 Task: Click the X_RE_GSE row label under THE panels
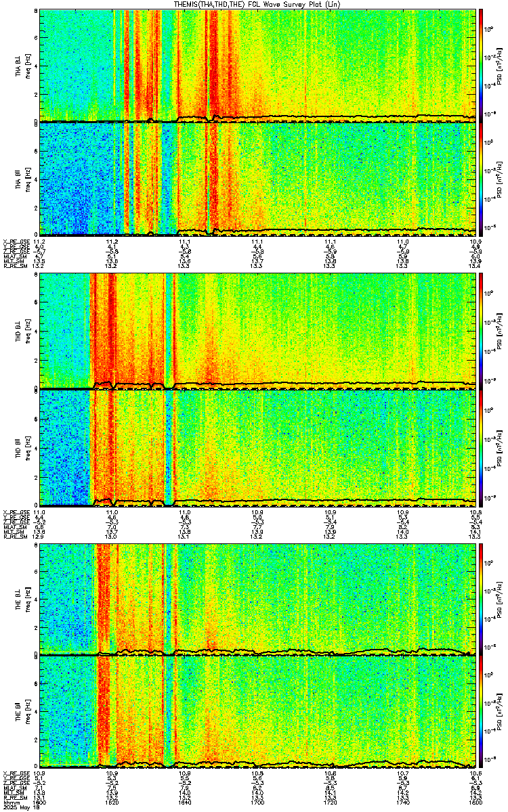[x=16, y=773]
